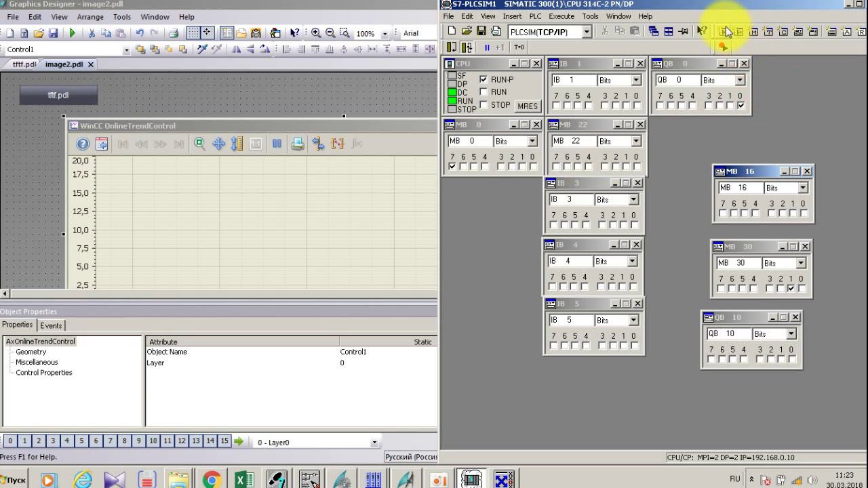Open Bits format dropdown for QB 0
The image size is (868, 488).
click(x=740, y=80)
